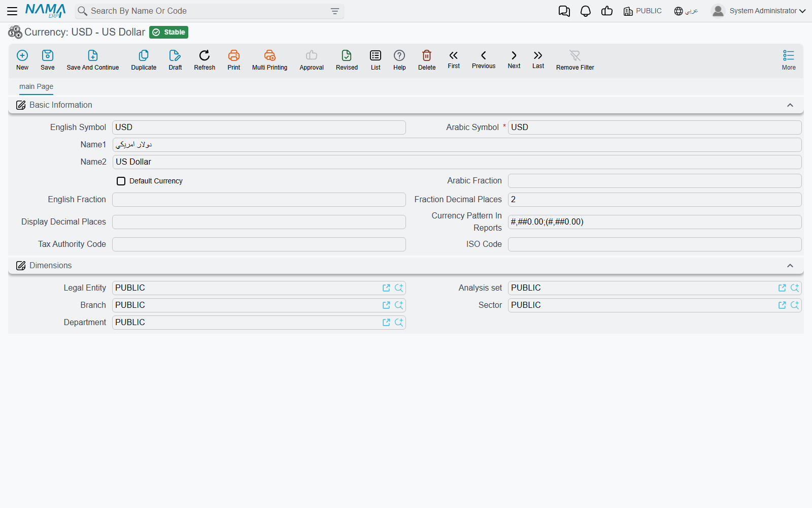Click the Approval thumbs-up icon
Screen dimensions: 812x508
click(x=312, y=55)
